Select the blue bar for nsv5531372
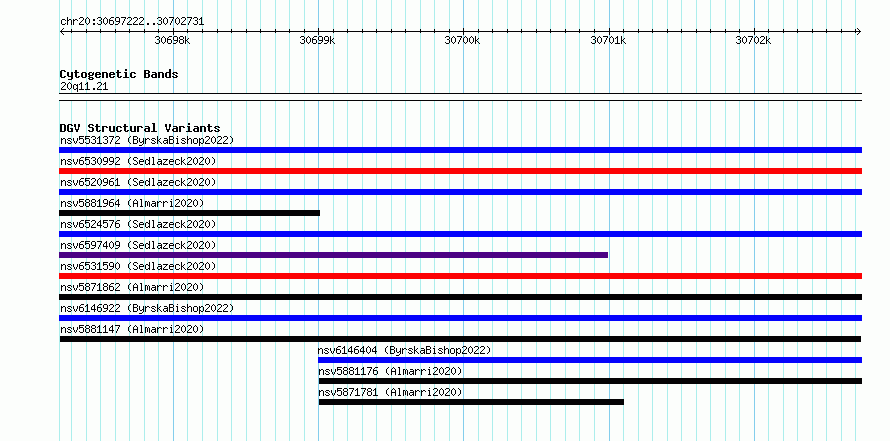890x441 pixels. (460, 150)
